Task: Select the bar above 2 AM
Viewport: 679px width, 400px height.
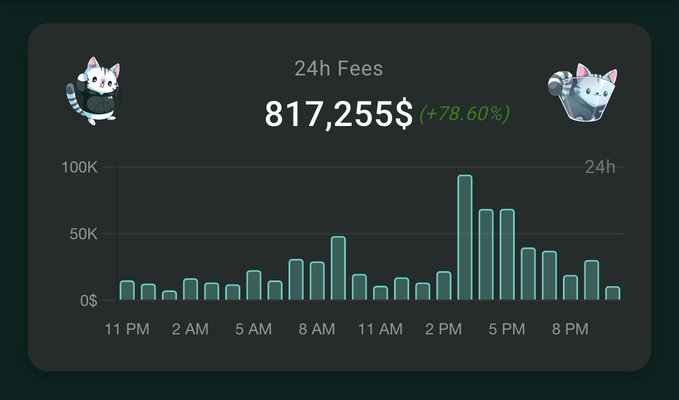Action: [x=191, y=289]
